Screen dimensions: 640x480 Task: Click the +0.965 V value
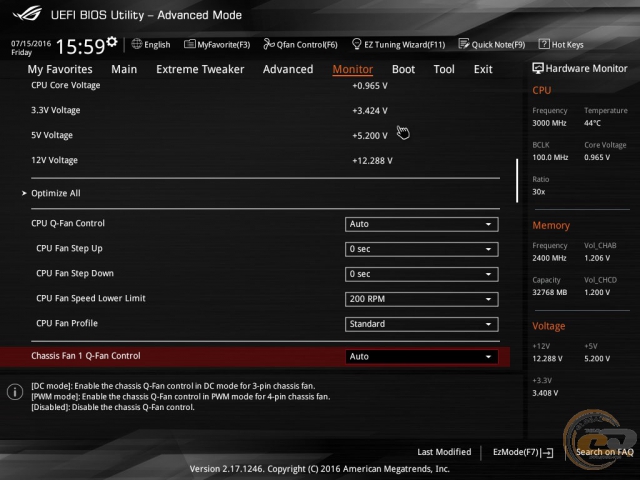coord(370,86)
